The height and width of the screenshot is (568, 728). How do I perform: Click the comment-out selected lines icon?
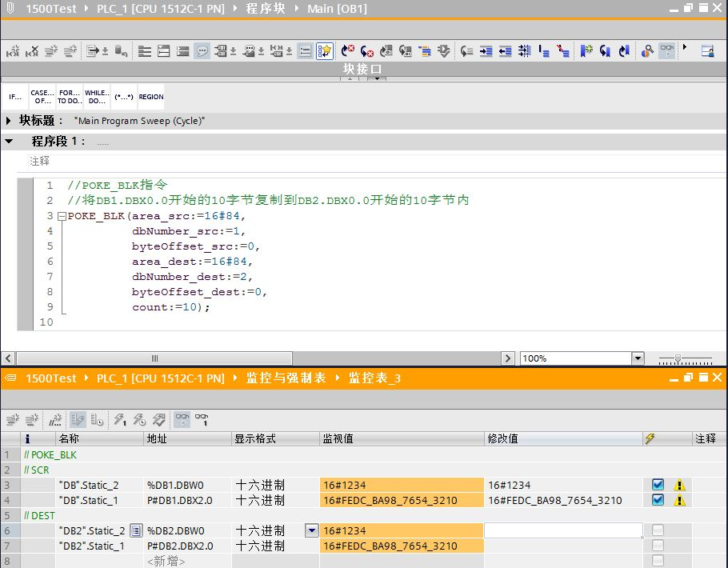[544, 50]
